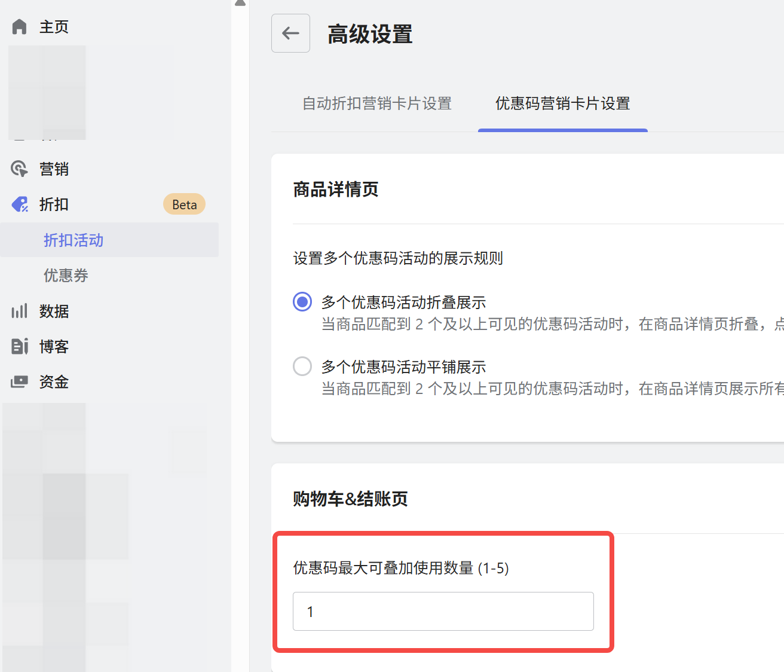The width and height of the screenshot is (784, 672).
Task: Switch to 优惠码营销卡片设置 tab
Action: 562,103
